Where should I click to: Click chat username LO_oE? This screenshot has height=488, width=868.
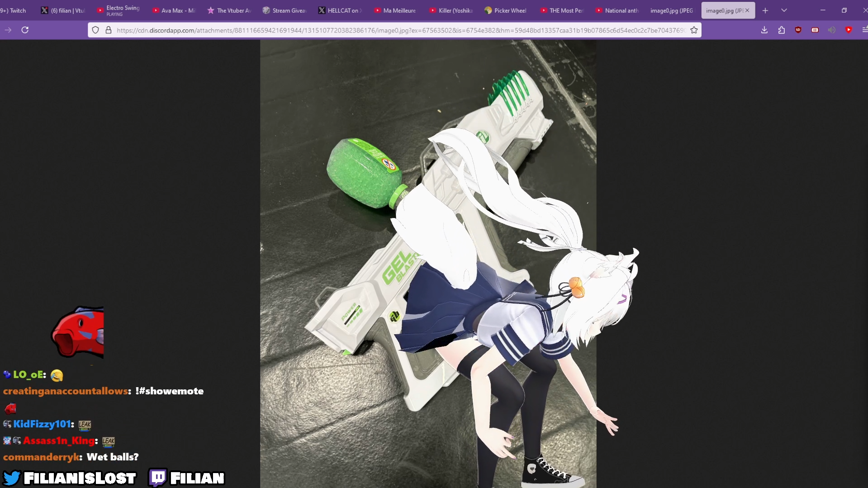(x=29, y=374)
